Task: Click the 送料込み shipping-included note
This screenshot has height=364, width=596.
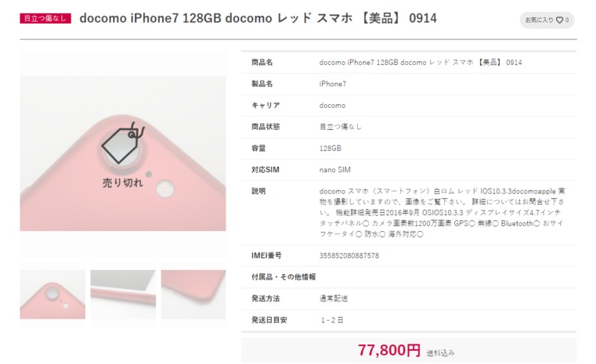Action: 440,353
